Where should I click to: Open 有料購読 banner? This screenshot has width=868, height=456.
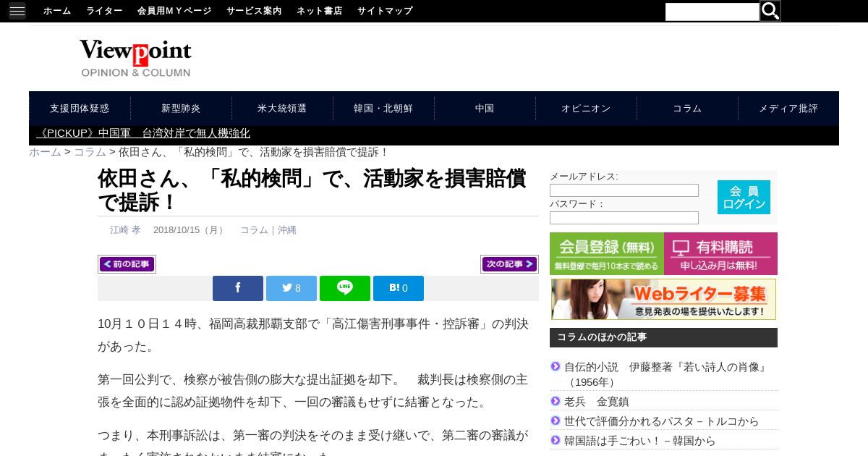[x=720, y=253]
